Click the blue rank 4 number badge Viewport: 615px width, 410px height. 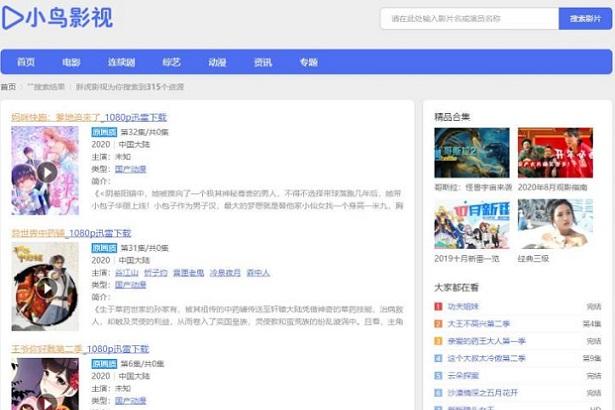click(x=439, y=358)
